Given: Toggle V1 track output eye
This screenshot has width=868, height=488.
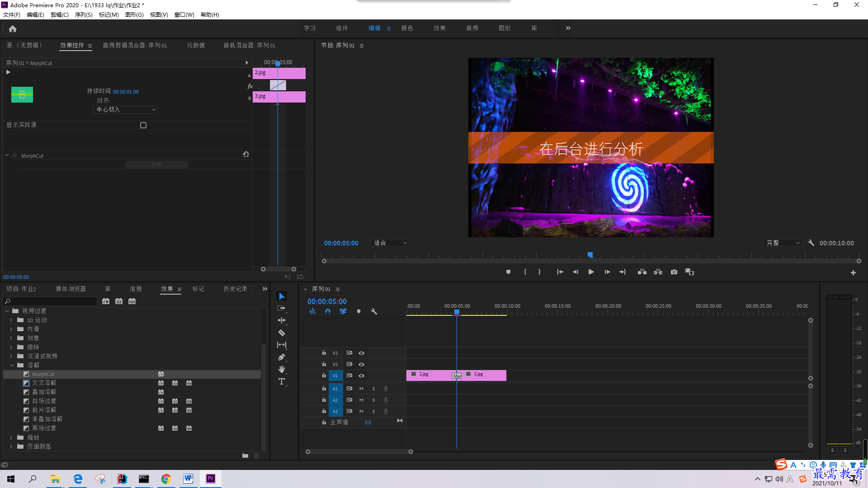Looking at the screenshot, I should [x=361, y=375].
